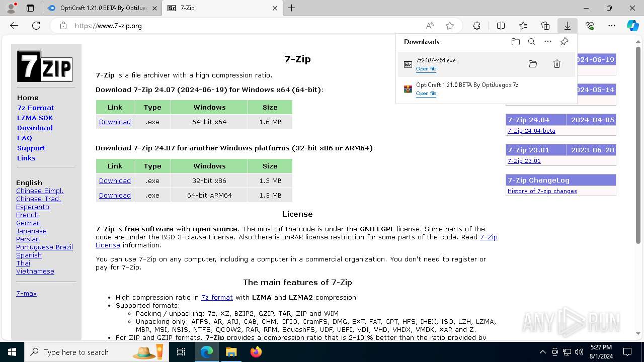Search downloads magnifier icon
Viewport: 644px width, 362px height.
531,42
